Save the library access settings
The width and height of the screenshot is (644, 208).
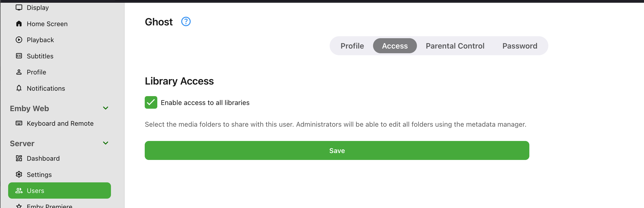pyautogui.click(x=337, y=150)
